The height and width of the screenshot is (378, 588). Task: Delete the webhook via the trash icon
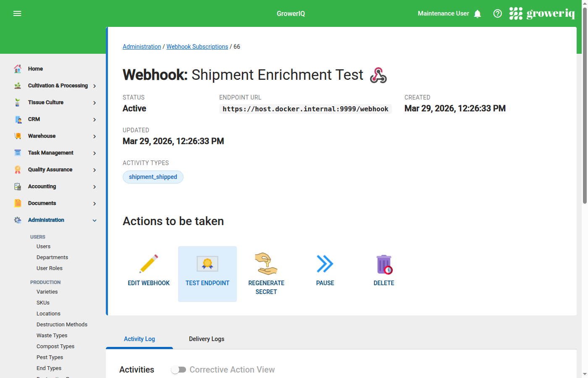(x=383, y=264)
